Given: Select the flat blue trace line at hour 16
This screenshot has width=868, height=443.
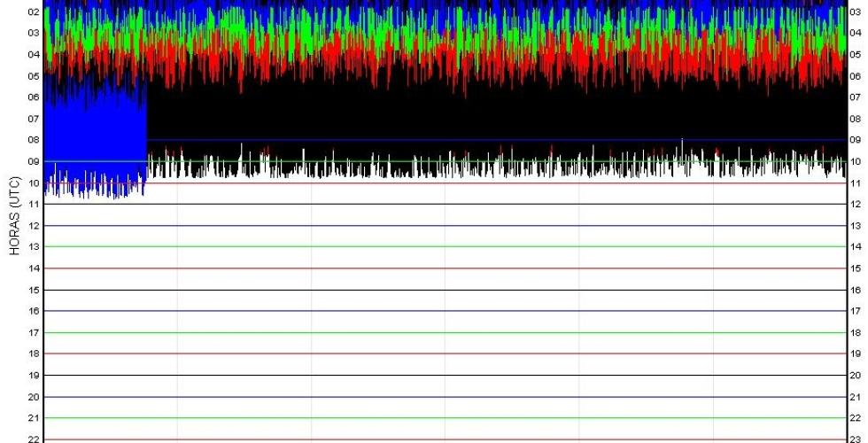Looking at the screenshot, I should [x=445, y=311].
